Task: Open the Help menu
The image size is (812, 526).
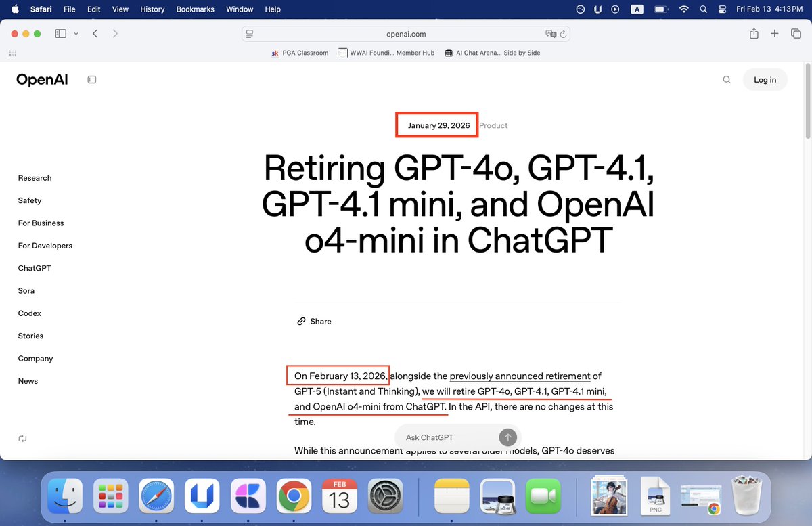Action: click(x=273, y=9)
